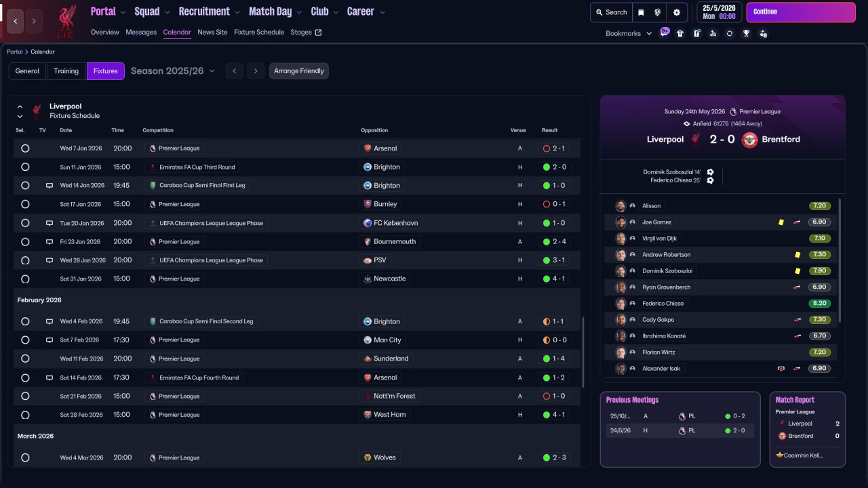Screen dimensions: 868x488
Task: Click the lineup panel vertical scrollbar
Action: tap(840, 260)
